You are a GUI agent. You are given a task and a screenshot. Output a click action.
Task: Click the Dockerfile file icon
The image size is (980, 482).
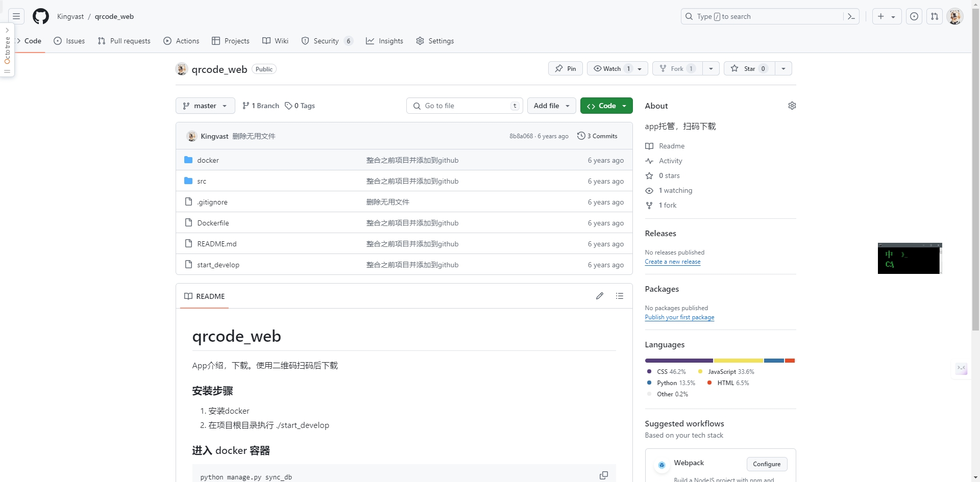188,222
